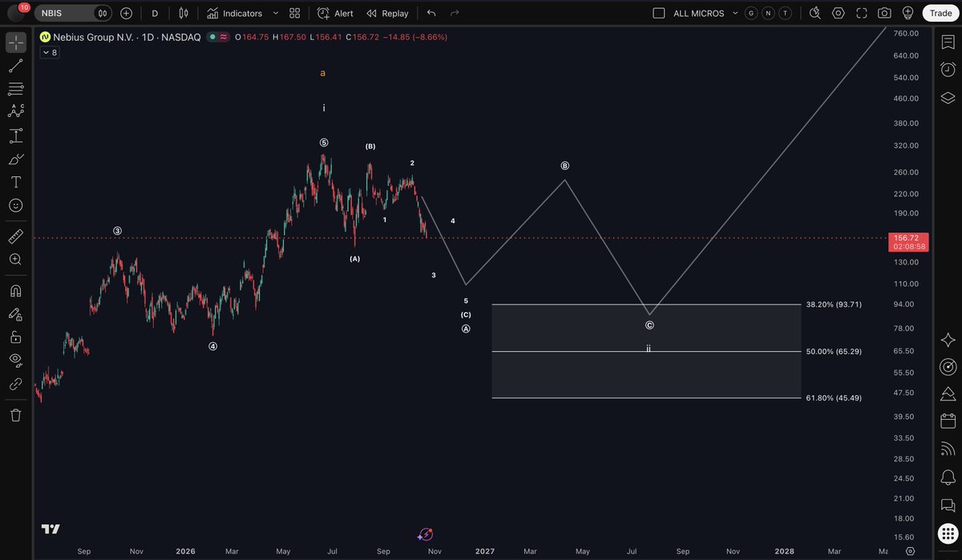Image resolution: width=962 pixels, height=560 pixels.
Task: Toggle the market status indicator in legend
Action: click(212, 37)
